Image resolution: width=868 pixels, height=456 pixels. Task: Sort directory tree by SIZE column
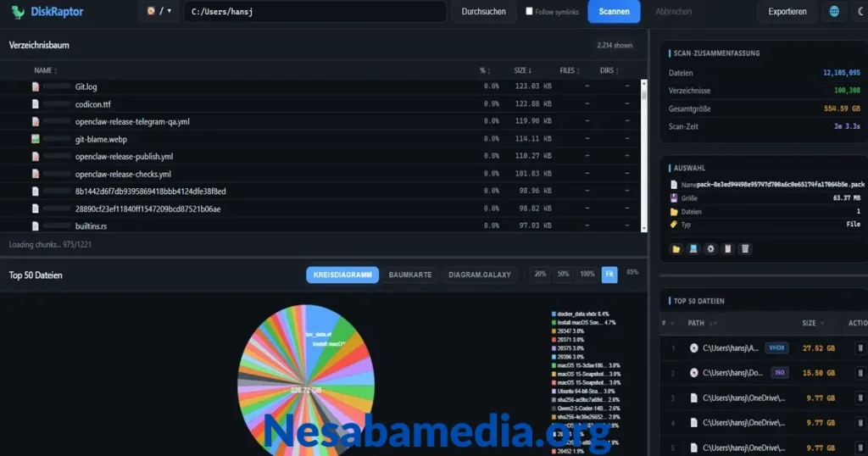click(x=522, y=70)
